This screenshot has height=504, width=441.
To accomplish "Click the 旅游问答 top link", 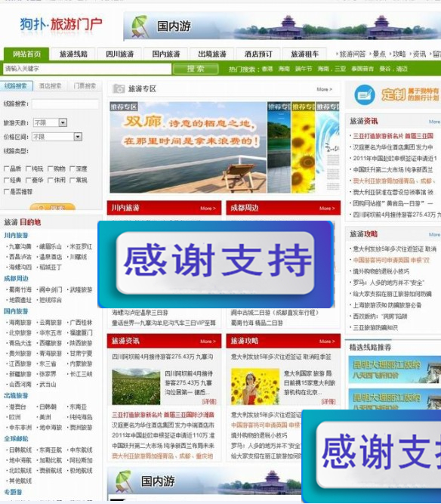I will click(x=353, y=54).
